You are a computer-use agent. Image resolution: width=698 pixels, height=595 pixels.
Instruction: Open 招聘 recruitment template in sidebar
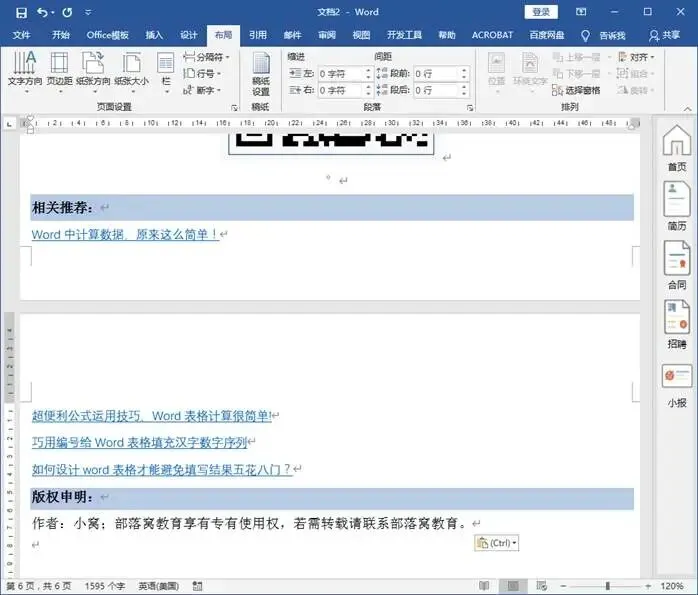677,324
